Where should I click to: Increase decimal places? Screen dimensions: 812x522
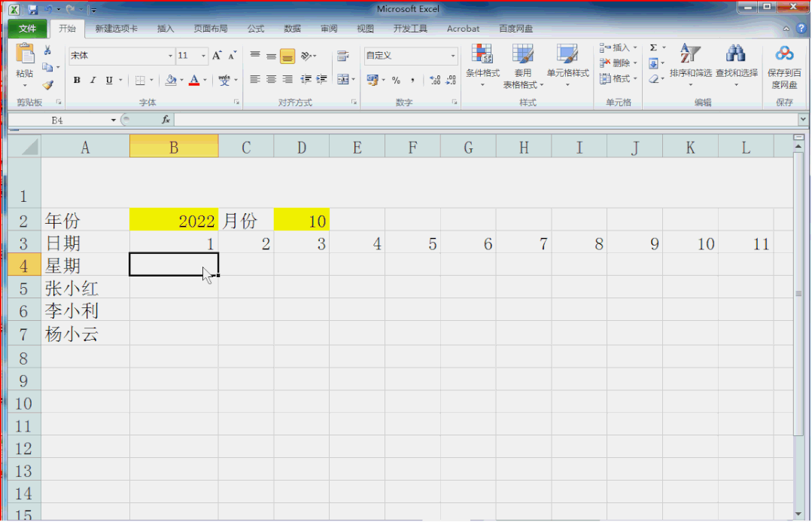(x=435, y=81)
